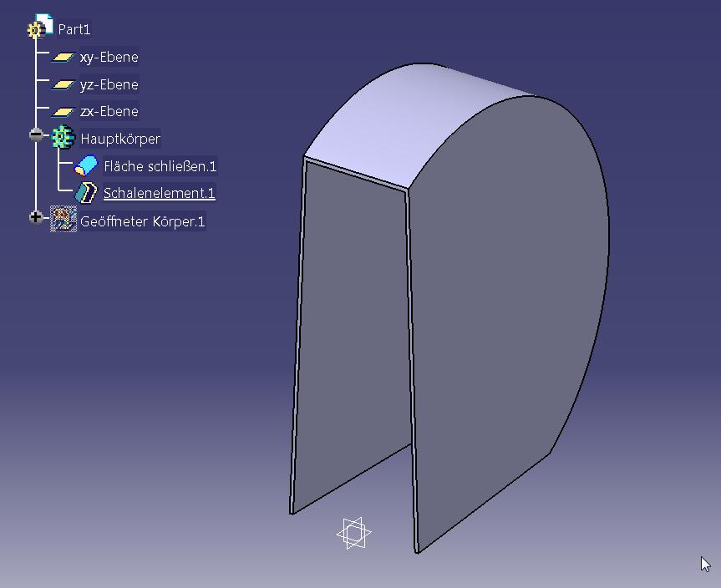
Task: Select the xy-Ebene tree entry text
Action: pyautogui.click(x=109, y=57)
